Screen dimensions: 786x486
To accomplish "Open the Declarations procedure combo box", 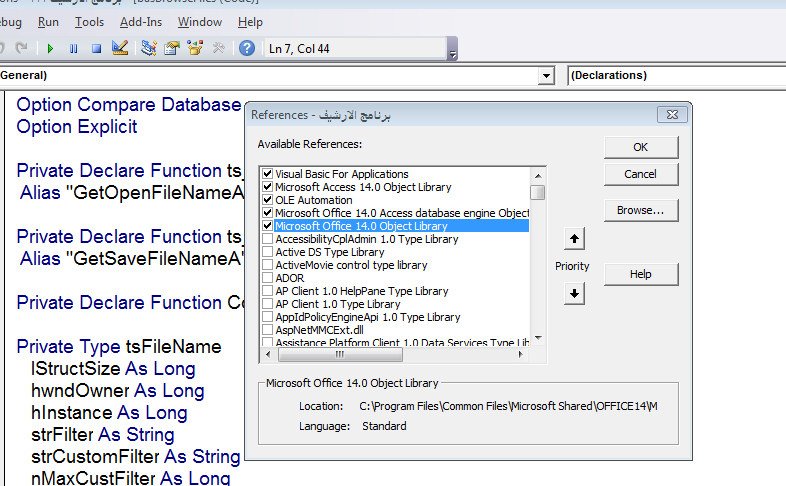I will coord(675,75).
